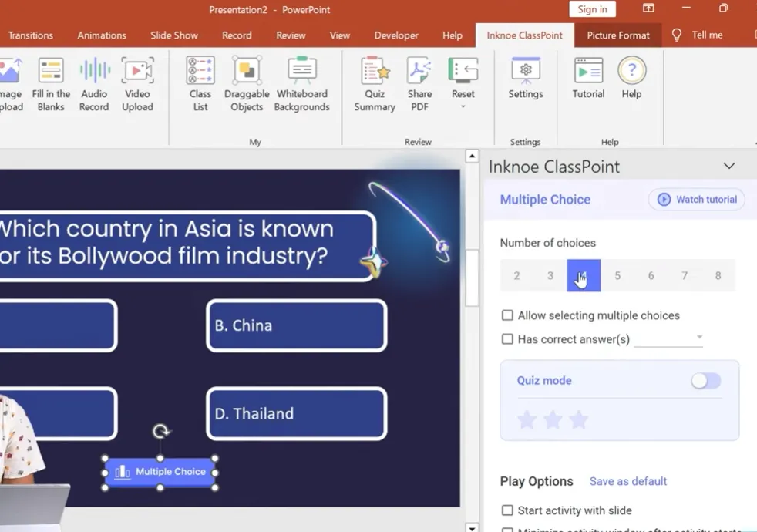Turn on the Quiz mode switch
The height and width of the screenshot is (532, 757).
tap(705, 381)
